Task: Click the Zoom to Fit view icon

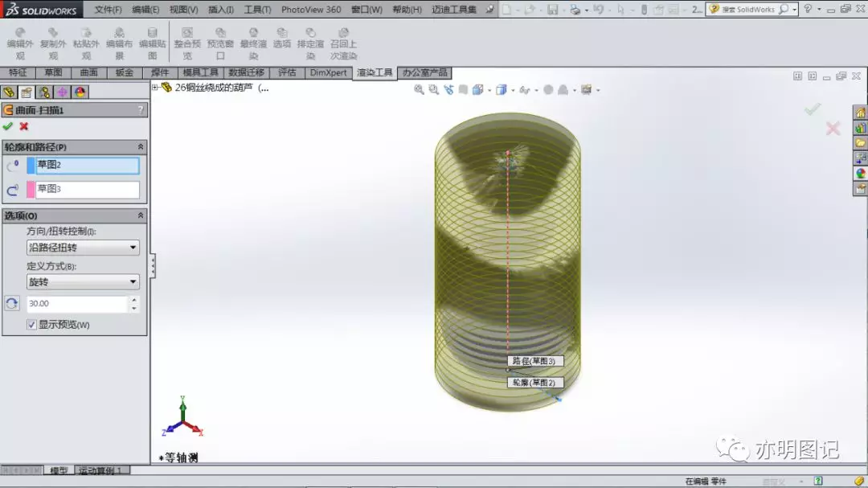Action: [419, 90]
